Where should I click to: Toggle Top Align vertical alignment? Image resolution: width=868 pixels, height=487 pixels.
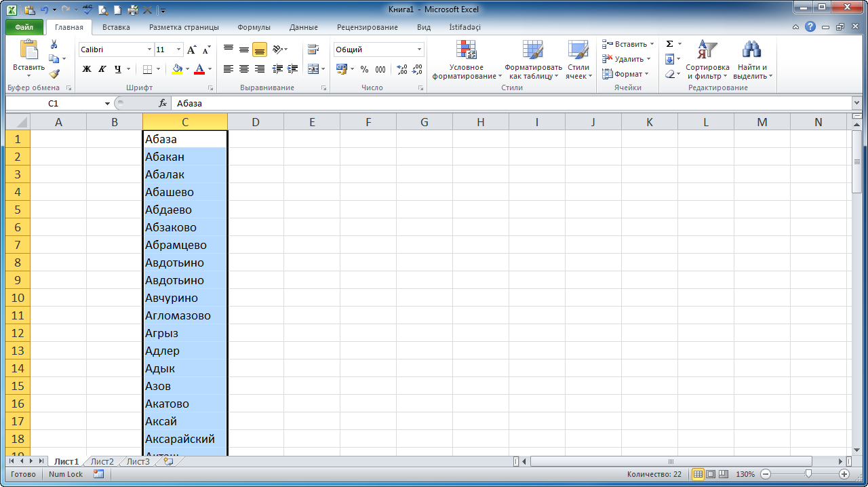click(x=229, y=50)
